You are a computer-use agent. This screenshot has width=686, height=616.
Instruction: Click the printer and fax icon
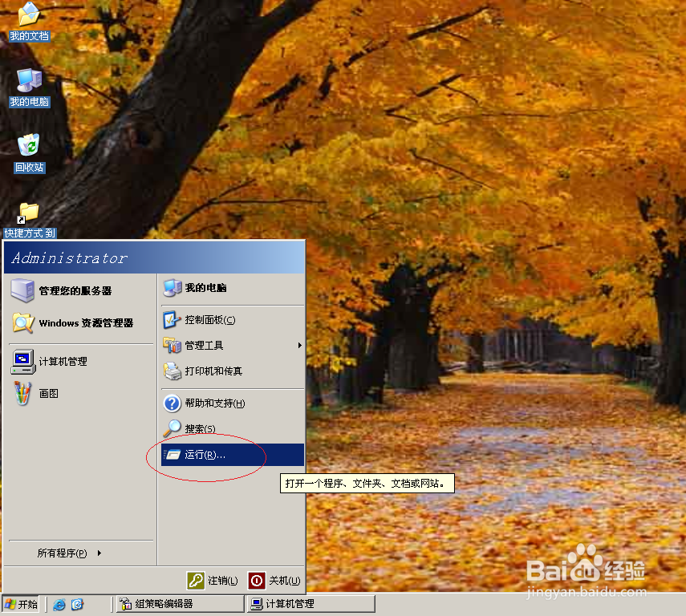pos(173,371)
